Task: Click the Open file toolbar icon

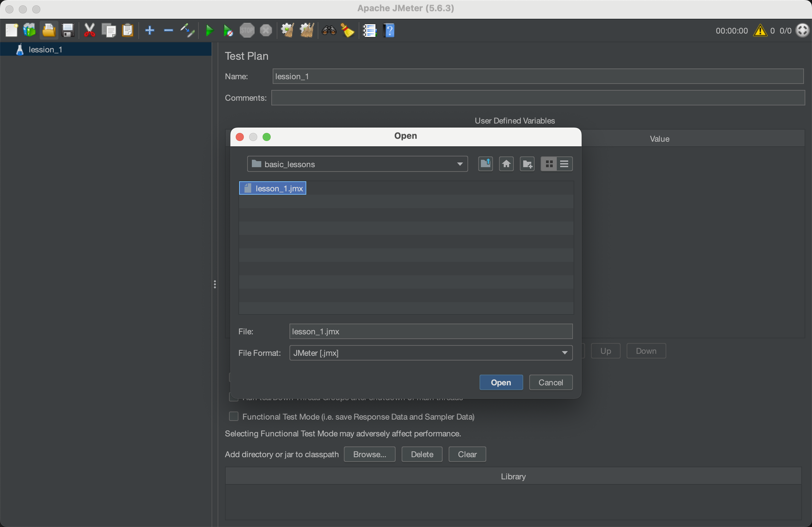Action: [49, 30]
